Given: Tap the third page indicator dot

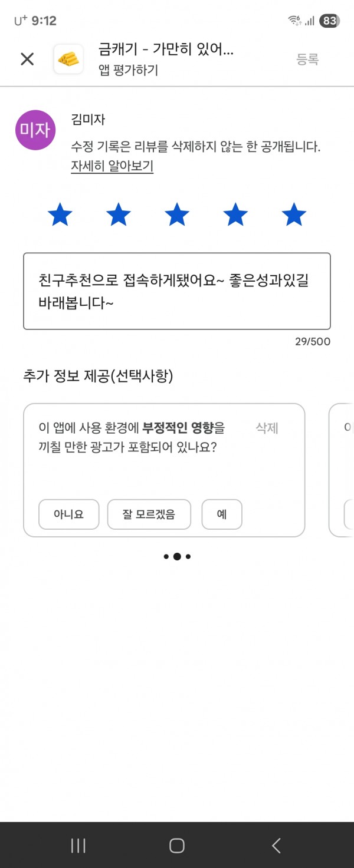Looking at the screenshot, I should pyautogui.click(x=188, y=556).
